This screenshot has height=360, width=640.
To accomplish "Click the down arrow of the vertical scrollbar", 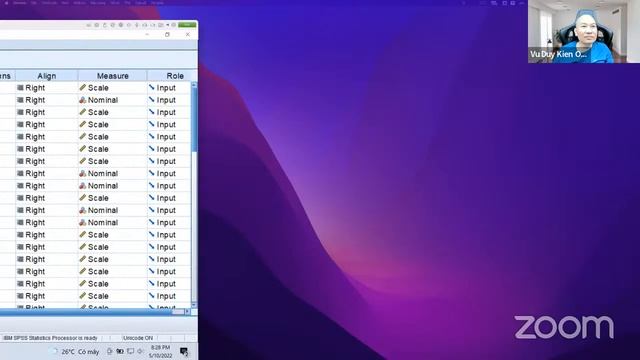I will (194, 305).
